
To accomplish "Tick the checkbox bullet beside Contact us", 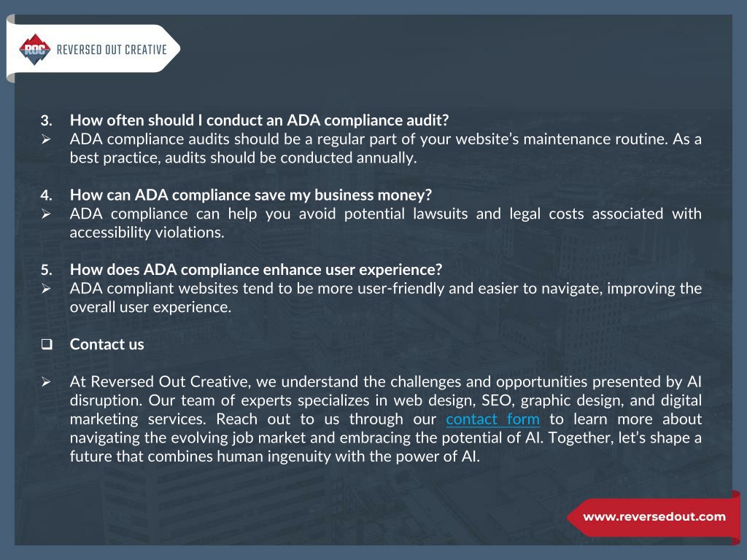I will (47, 344).
